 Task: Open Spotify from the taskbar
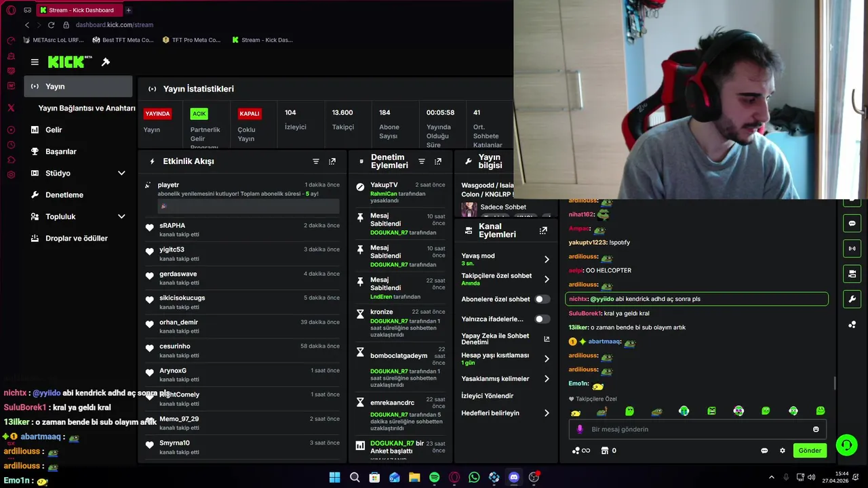click(435, 477)
